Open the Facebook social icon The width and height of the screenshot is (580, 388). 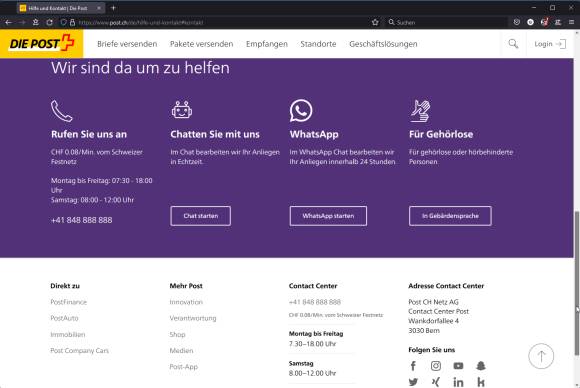coord(413,366)
